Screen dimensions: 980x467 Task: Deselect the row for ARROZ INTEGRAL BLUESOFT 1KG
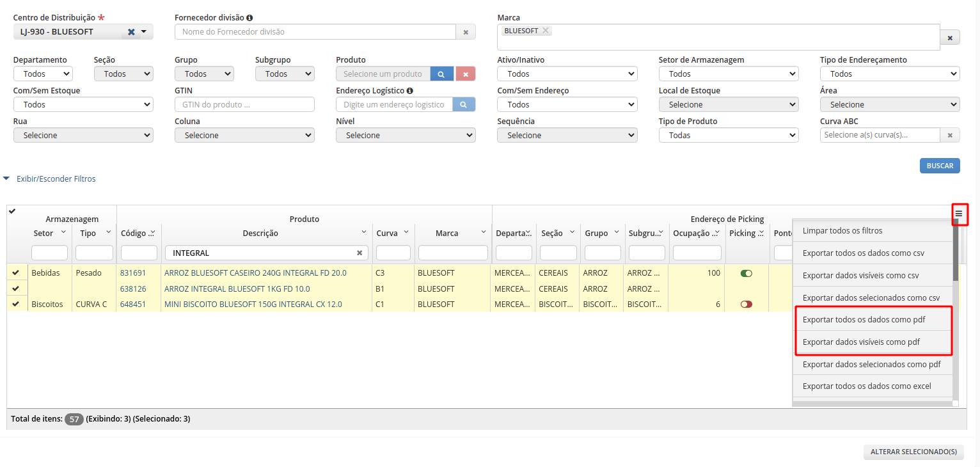[x=16, y=289]
